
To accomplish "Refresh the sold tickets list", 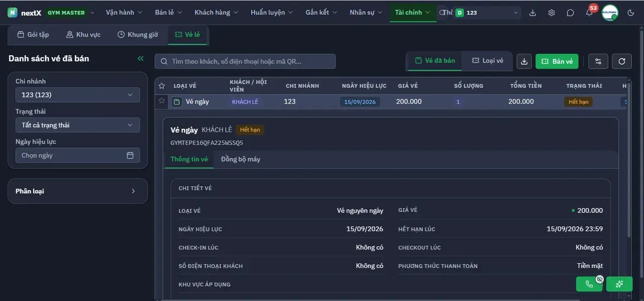I will (x=622, y=61).
